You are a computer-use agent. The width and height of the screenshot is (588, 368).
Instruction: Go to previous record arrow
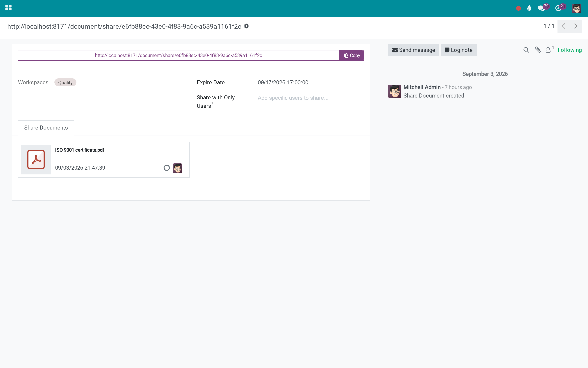[563, 26]
